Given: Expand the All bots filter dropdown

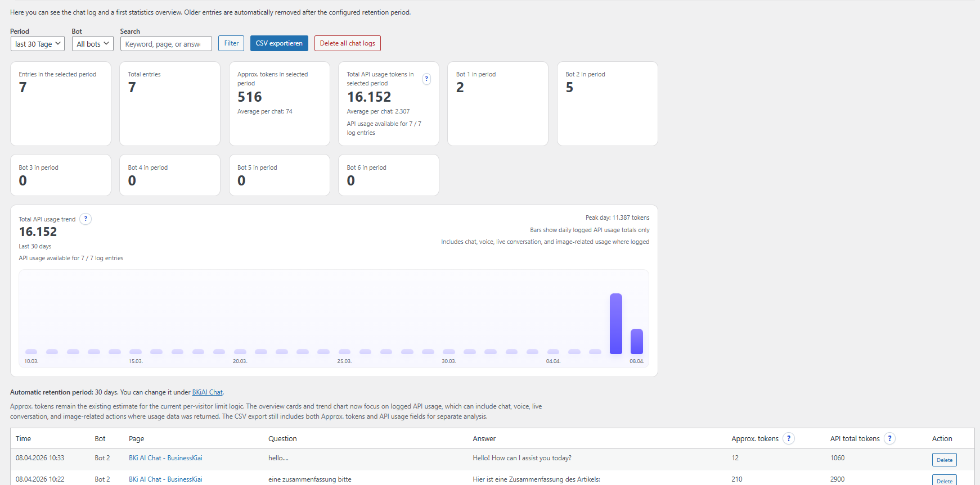Looking at the screenshot, I should pos(93,44).
